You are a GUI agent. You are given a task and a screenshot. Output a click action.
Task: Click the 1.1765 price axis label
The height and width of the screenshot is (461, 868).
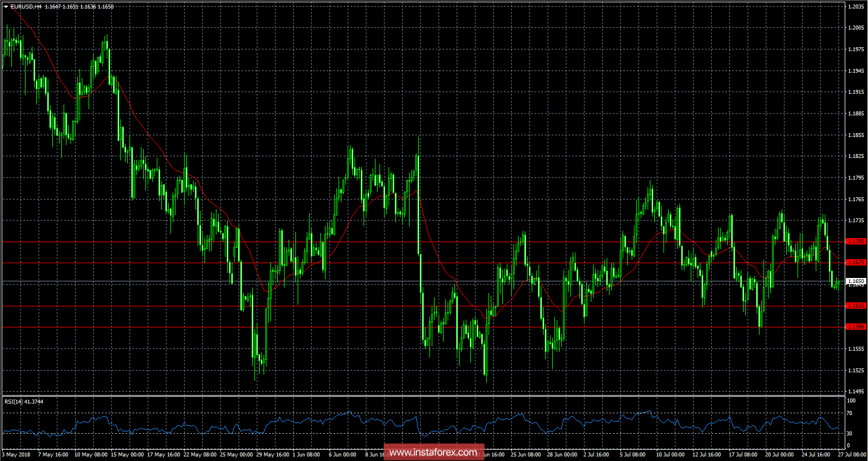pyautogui.click(x=856, y=199)
